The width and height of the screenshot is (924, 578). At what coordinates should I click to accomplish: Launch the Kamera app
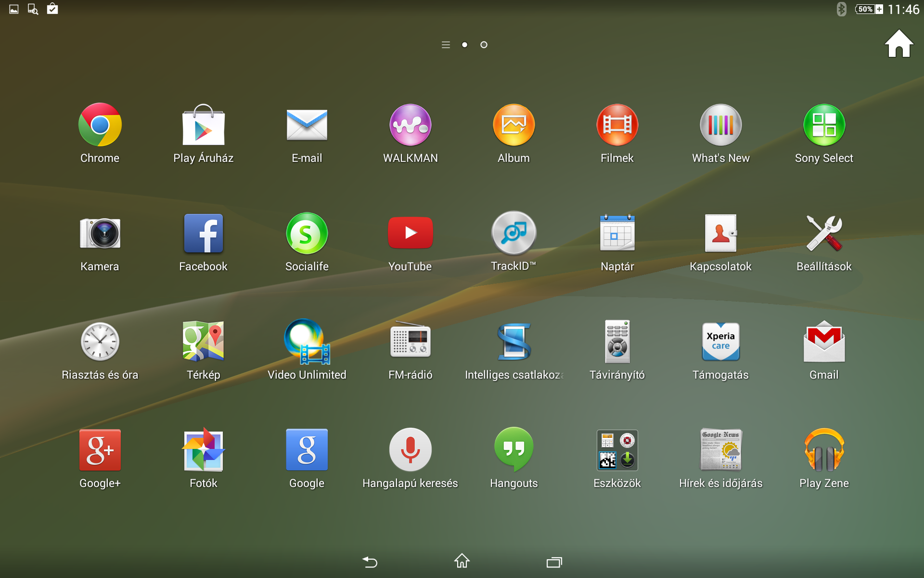pos(100,234)
